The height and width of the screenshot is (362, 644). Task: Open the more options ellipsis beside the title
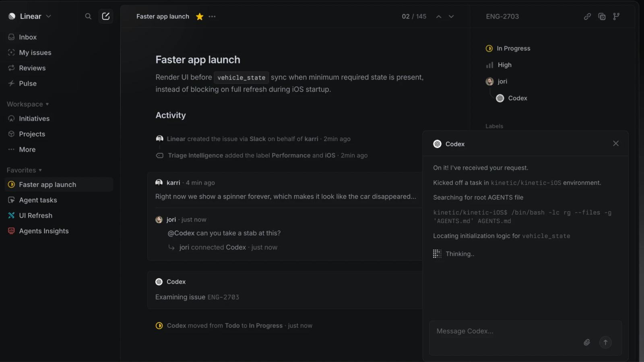coord(212,16)
